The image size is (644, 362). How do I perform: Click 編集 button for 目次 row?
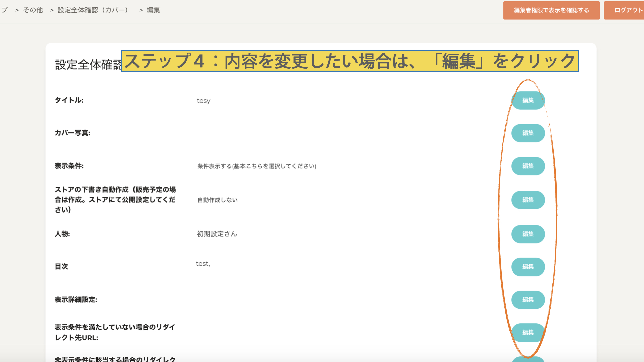528,267
